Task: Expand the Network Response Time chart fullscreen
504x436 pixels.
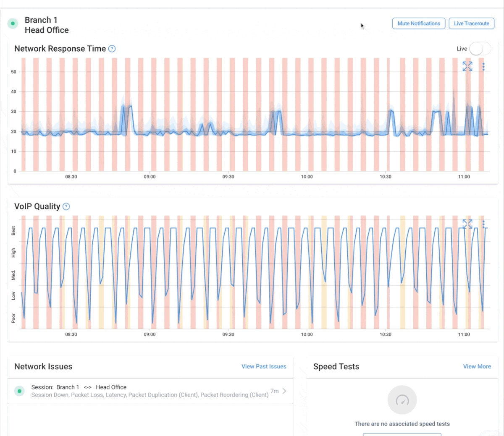Action: point(467,66)
